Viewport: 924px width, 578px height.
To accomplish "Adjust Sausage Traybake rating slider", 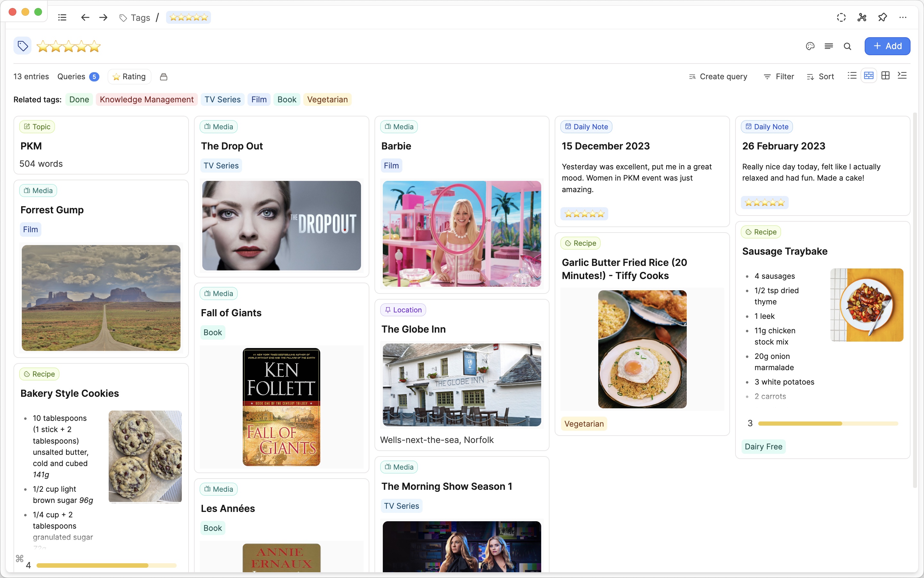I will click(828, 423).
